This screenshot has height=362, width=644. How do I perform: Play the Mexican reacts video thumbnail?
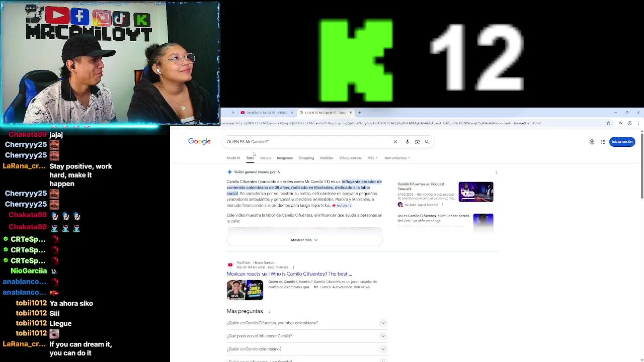245,290
